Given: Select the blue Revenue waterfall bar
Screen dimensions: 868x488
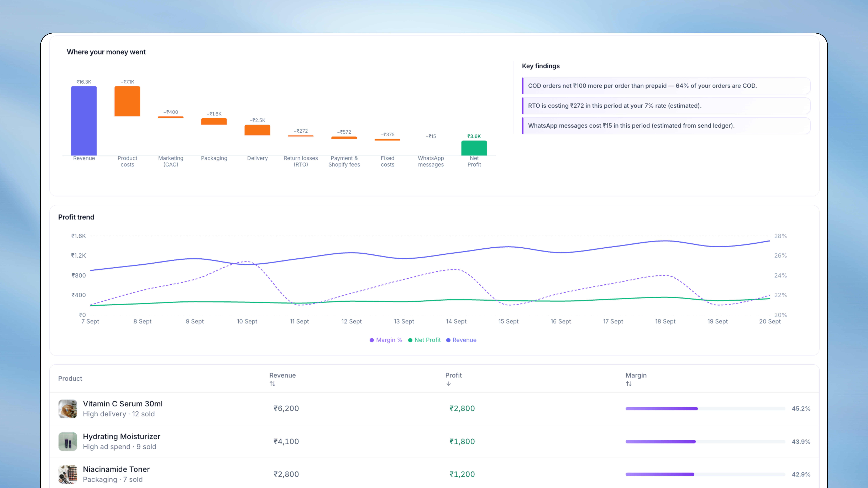Looking at the screenshot, I should (84, 121).
